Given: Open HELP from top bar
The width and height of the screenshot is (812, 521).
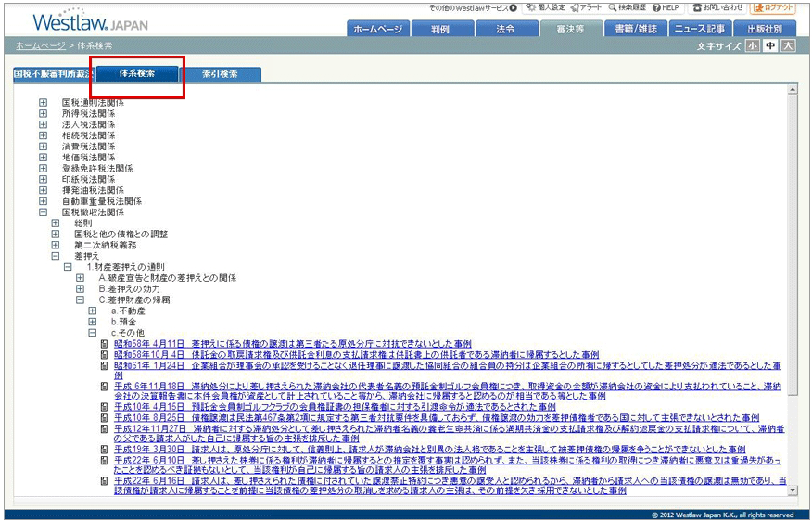Looking at the screenshot, I should [666, 7].
